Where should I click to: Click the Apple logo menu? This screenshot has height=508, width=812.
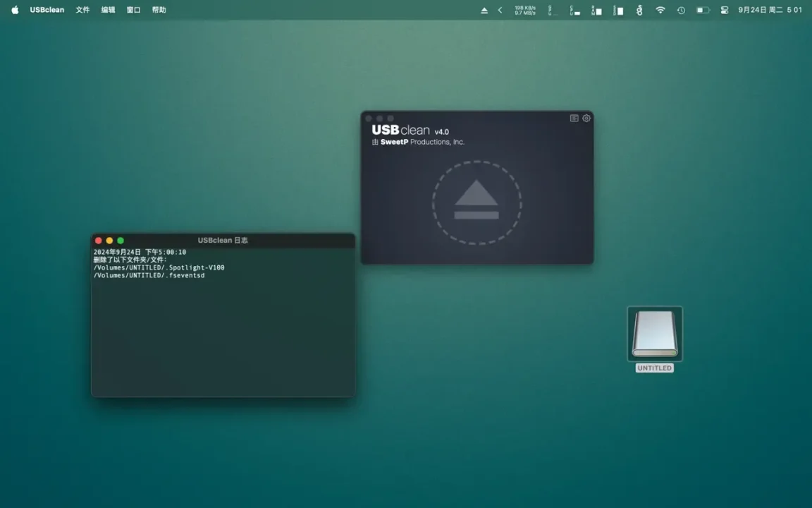click(x=15, y=11)
